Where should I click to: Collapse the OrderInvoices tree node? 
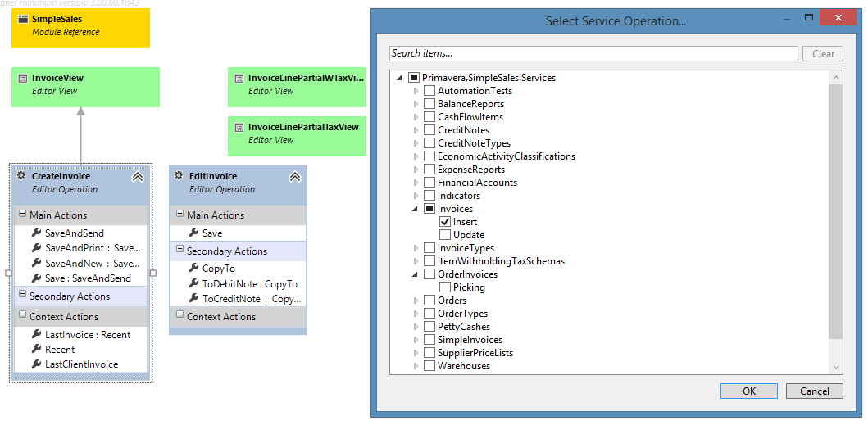pyautogui.click(x=416, y=274)
